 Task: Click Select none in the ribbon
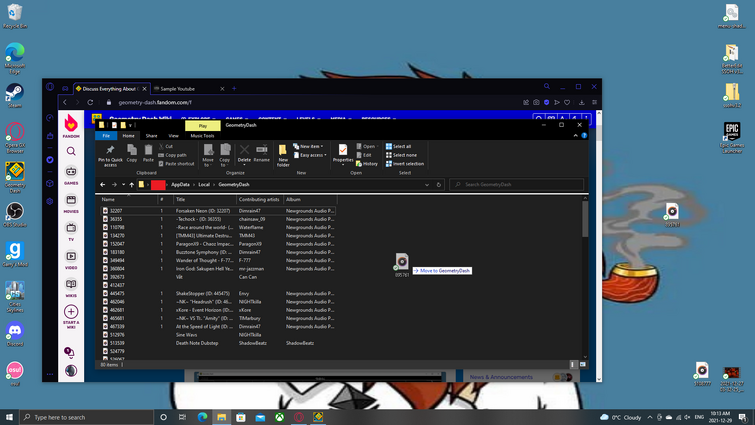(x=401, y=155)
